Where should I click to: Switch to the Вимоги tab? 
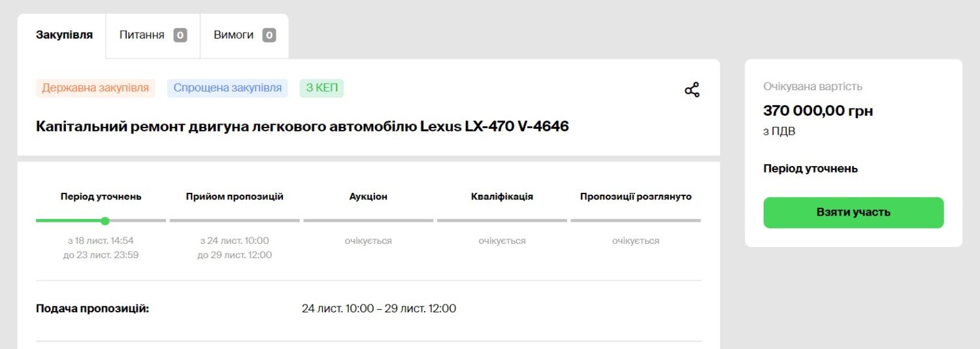pyautogui.click(x=244, y=35)
